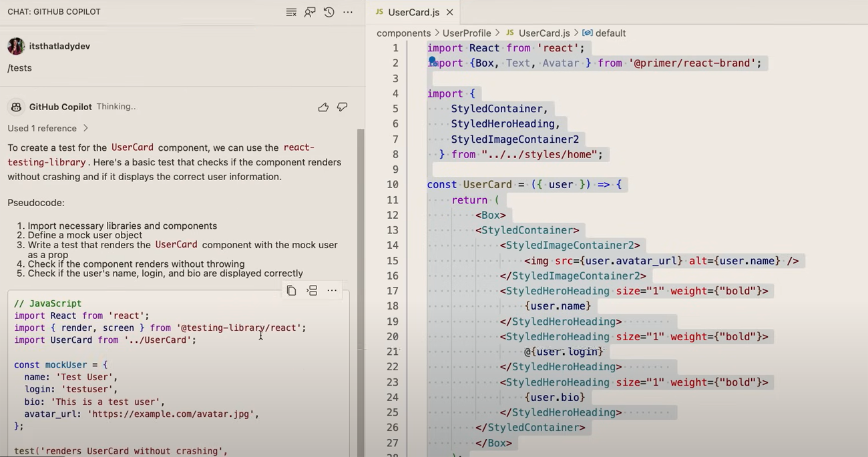Open chat feedback icon in Copilot header

310,12
